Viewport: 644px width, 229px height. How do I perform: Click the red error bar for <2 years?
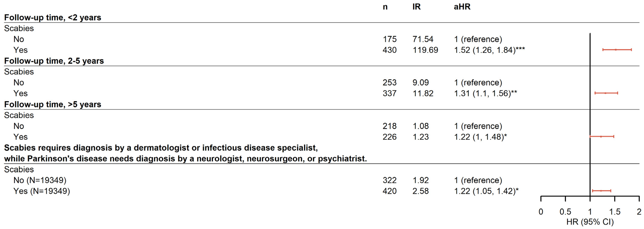pyautogui.click(x=617, y=50)
